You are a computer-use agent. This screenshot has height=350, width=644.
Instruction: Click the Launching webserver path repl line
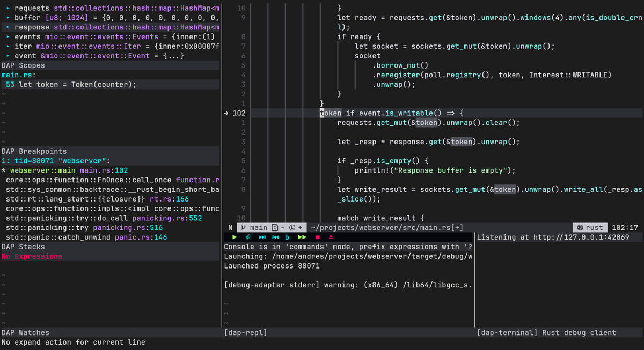click(x=348, y=256)
